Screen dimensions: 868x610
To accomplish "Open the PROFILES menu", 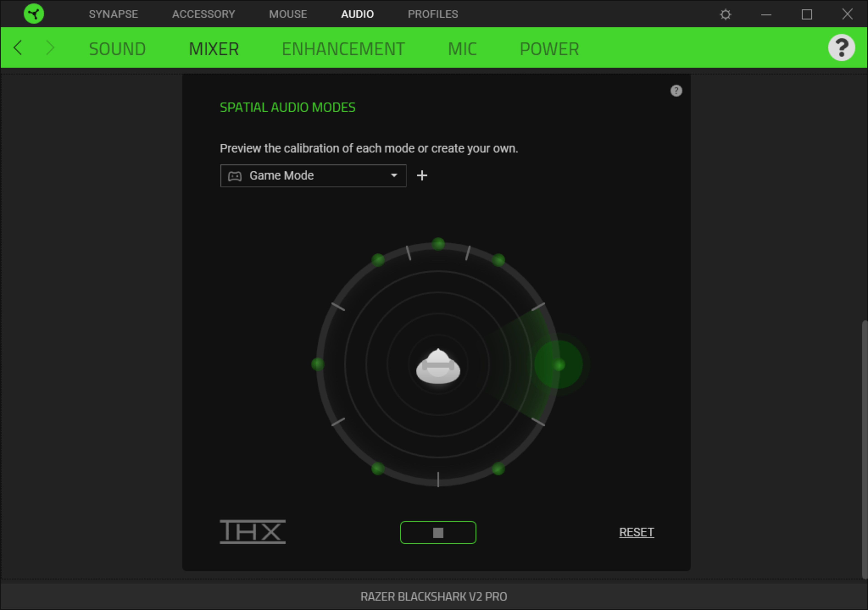I will coord(432,14).
